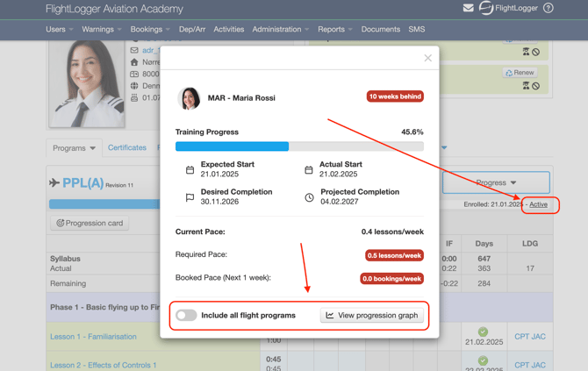The width and height of the screenshot is (588, 371).
Task: Open Lesson 1 - Familiarisation link
Action: pos(93,337)
